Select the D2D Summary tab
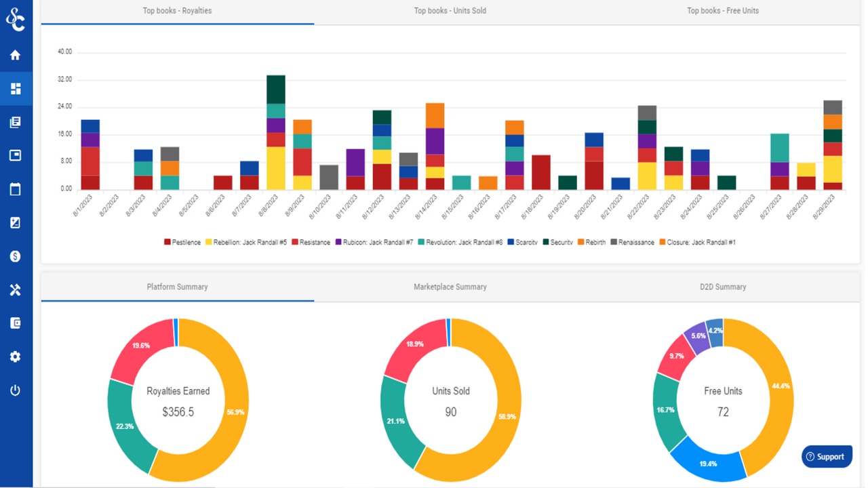Screen dimensions: 868x488 [x=723, y=287]
